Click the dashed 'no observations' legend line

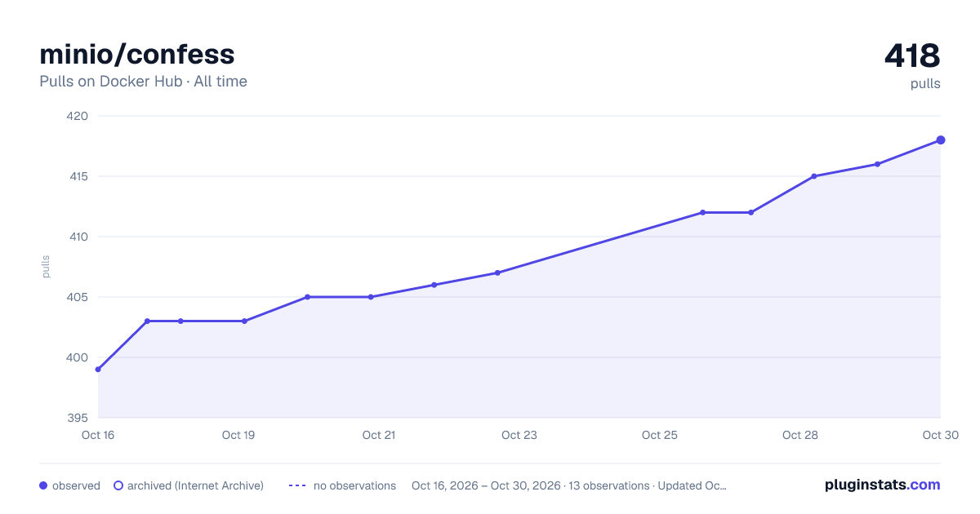(297, 485)
